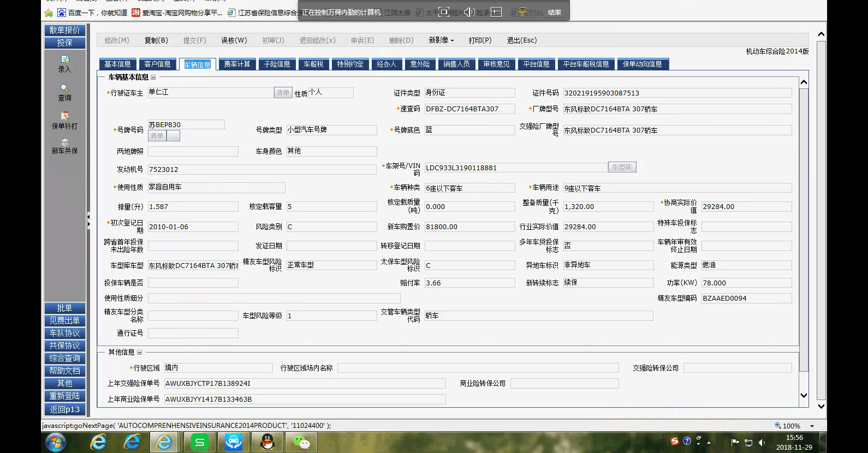Viewport: 868px width, 453px height.
Task: Click the zoom level magnifier in status bar
Action: pyautogui.click(x=777, y=426)
